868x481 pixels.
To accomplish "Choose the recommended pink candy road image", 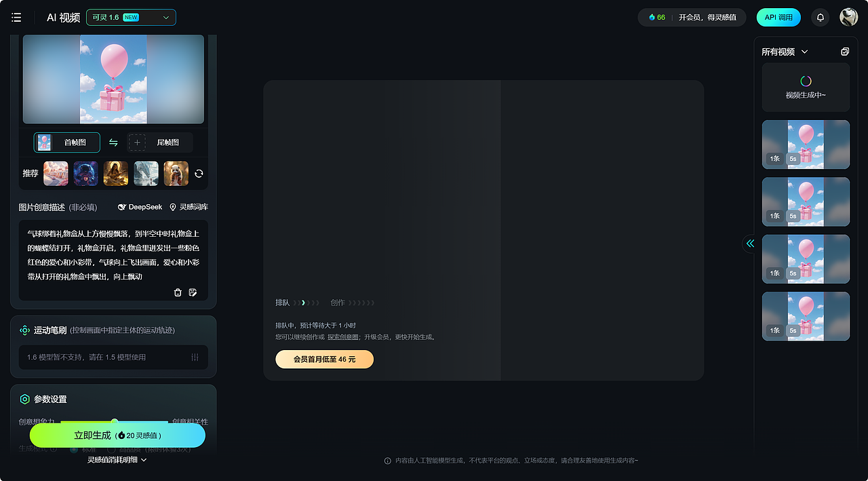I will click(56, 174).
